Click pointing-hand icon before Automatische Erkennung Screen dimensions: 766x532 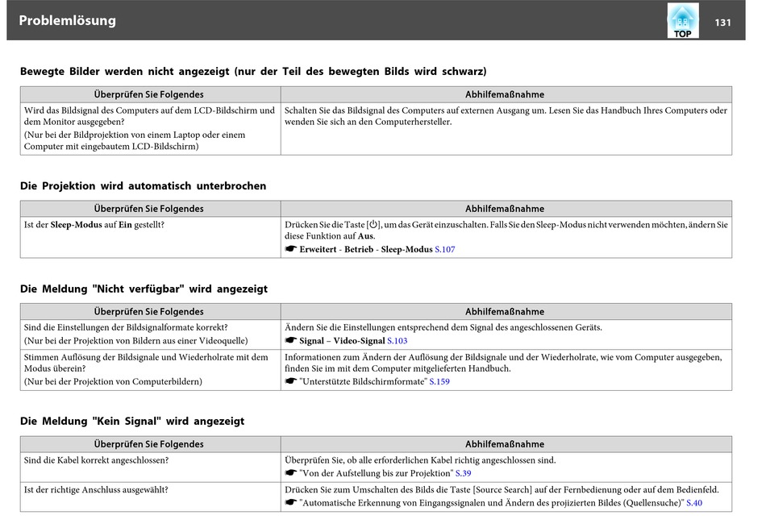click(x=290, y=503)
